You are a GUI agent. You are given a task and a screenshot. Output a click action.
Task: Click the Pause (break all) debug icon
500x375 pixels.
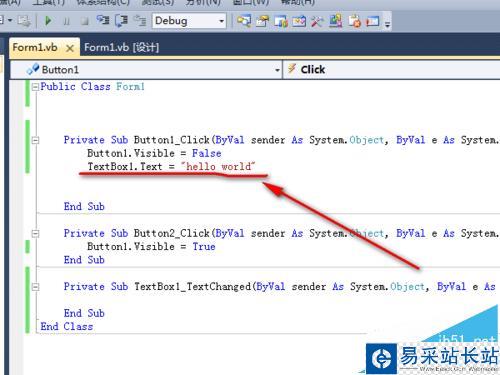[x=66, y=21]
